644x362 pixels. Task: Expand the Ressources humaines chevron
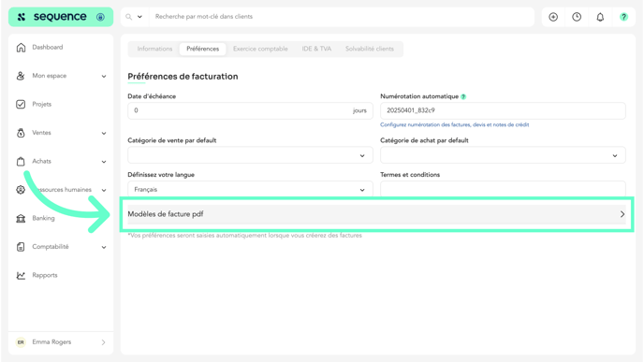104,190
